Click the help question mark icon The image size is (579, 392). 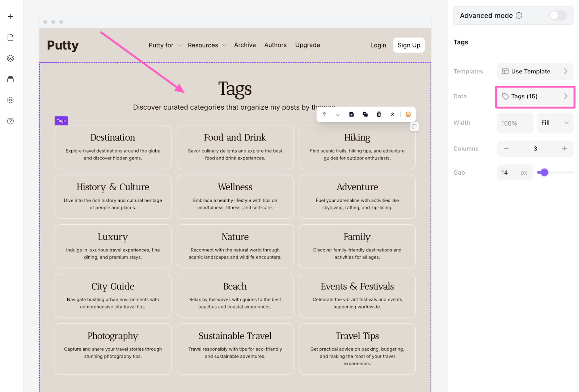tap(10, 121)
